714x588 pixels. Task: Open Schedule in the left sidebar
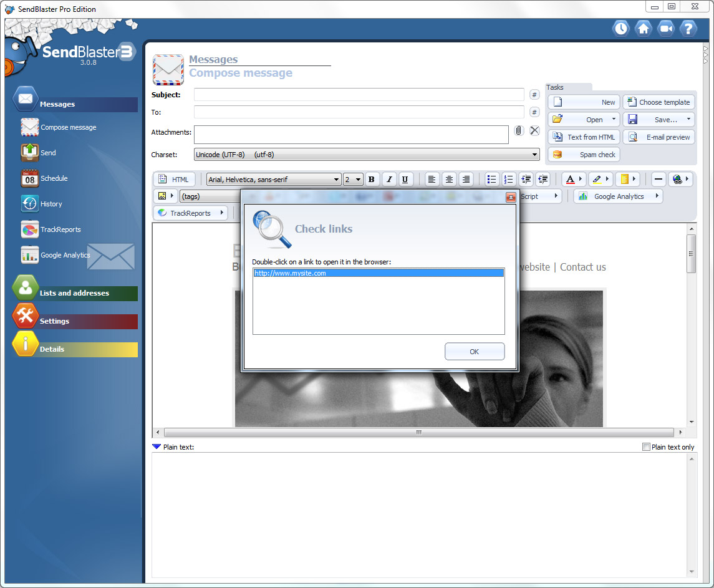pyautogui.click(x=54, y=178)
